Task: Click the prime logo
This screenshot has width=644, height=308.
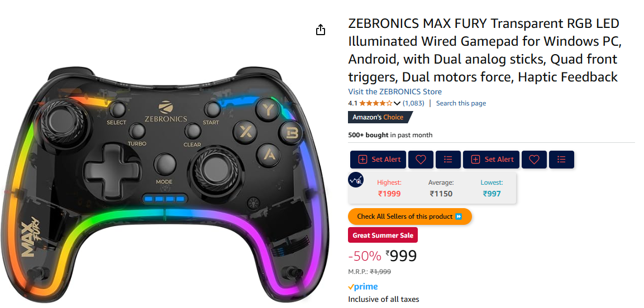Action: [x=363, y=287]
